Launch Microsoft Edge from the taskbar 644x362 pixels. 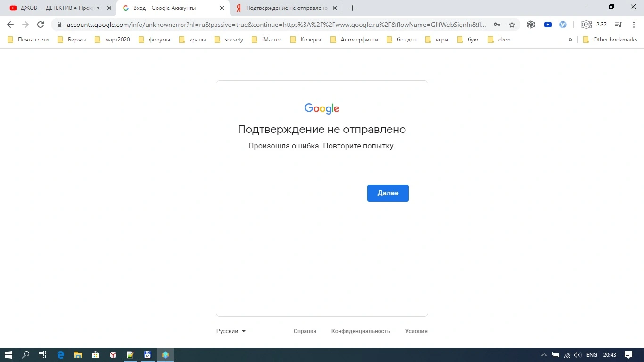pos(60,355)
